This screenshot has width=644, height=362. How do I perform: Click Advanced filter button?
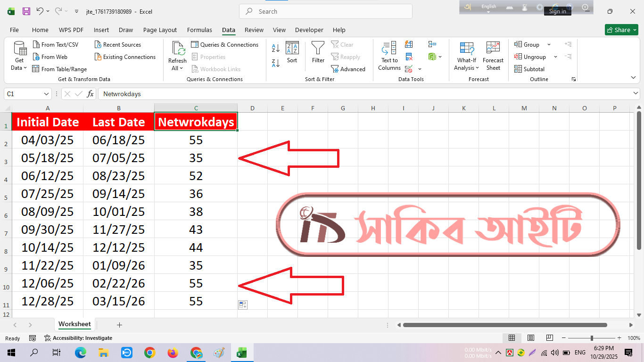click(348, 69)
